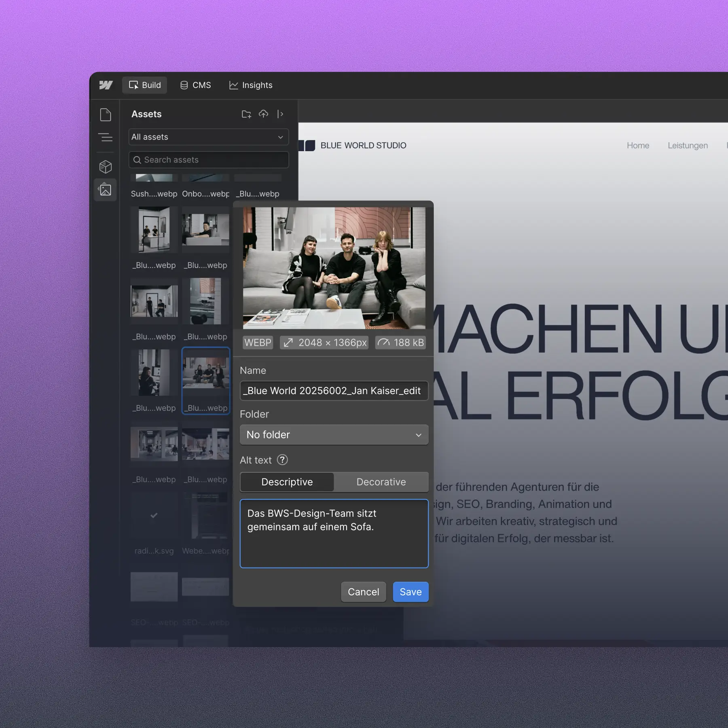Viewport: 728px width, 728px height.
Task: Click the Webflow logo icon
Action: pyautogui.click(x=106, y=85)
